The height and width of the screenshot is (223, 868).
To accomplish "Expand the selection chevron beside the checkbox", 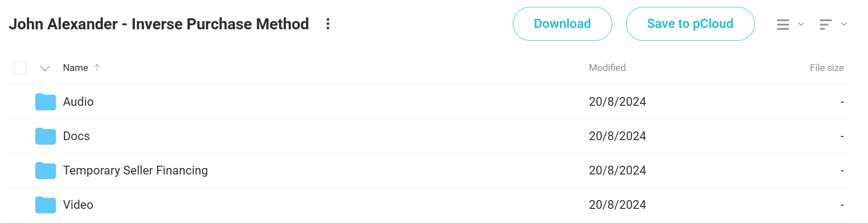I will coord(44,68).
